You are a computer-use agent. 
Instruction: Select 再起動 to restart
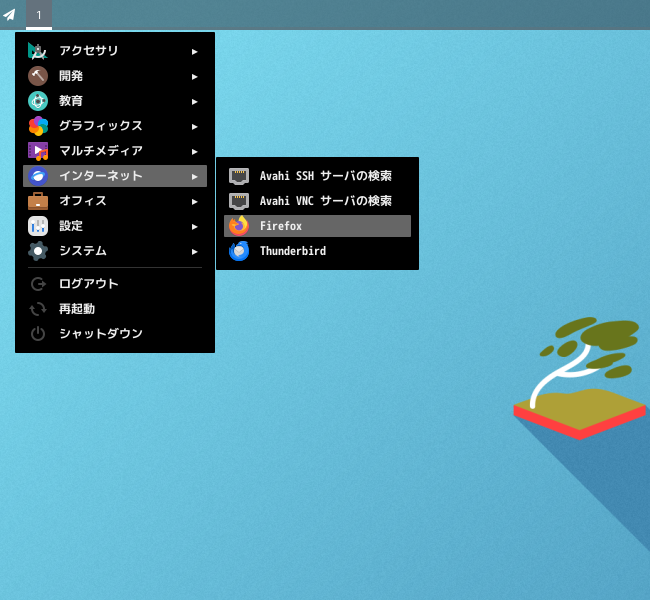(x=77, y=309)
